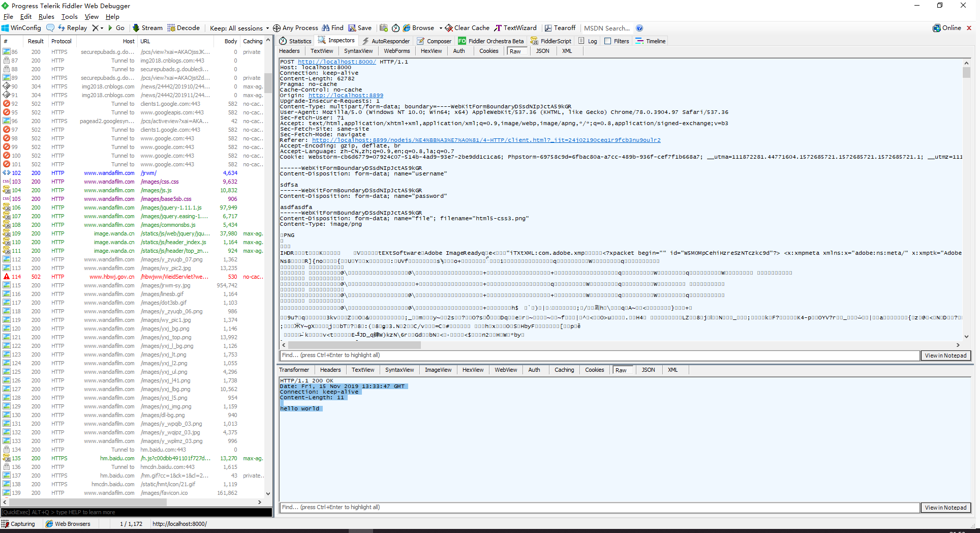
Task: Toggle the Stream mode button
Action: tap(147, 28)
